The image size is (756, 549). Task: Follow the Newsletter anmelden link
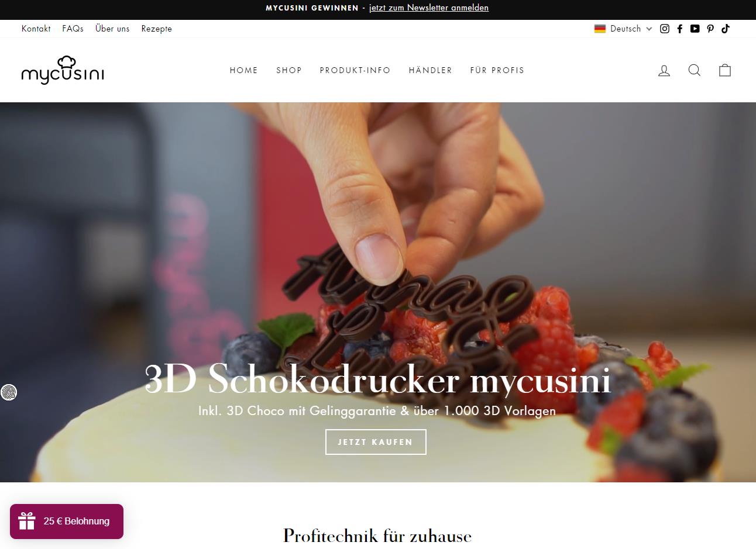click(x=448, y=8)
